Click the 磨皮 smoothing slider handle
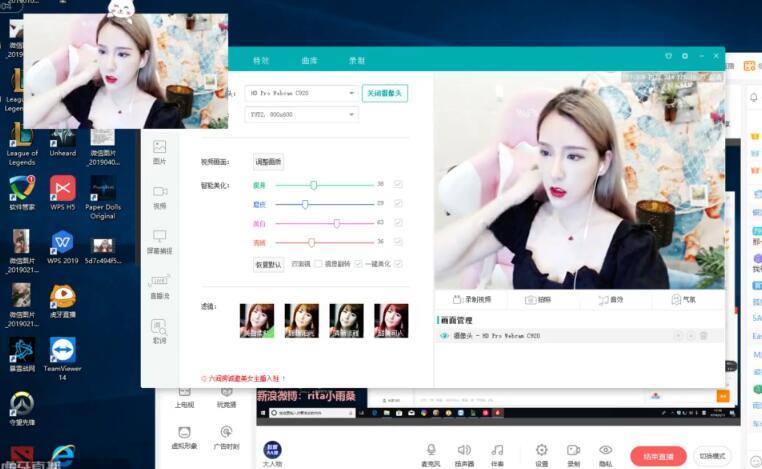 point(305,204)
